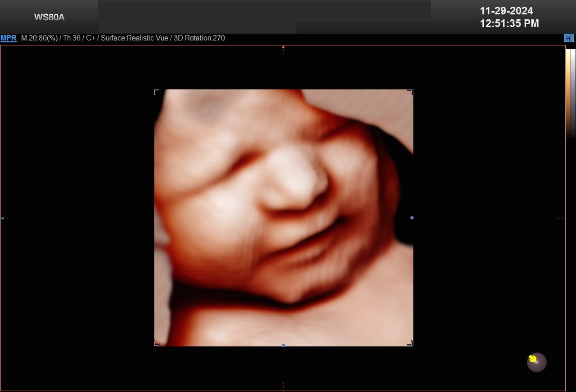Select the bottom-right ROI corner handle
The image size is (576, 392).
click(410, 343)
